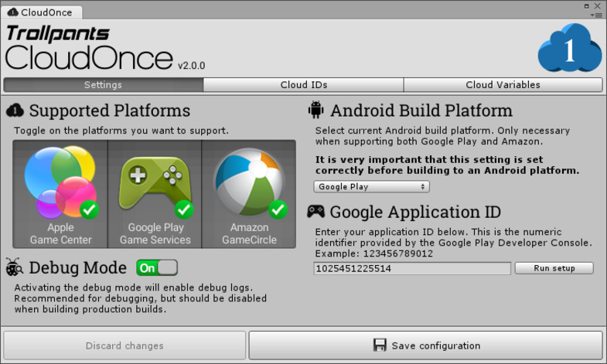Toggle Apple Game Center platform support

60,194
